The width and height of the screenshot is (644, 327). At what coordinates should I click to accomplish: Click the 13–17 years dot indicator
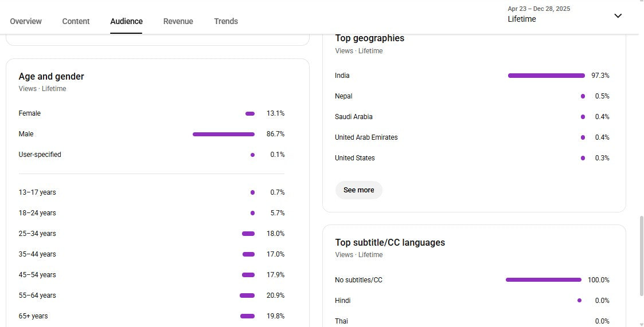[252, 192]
